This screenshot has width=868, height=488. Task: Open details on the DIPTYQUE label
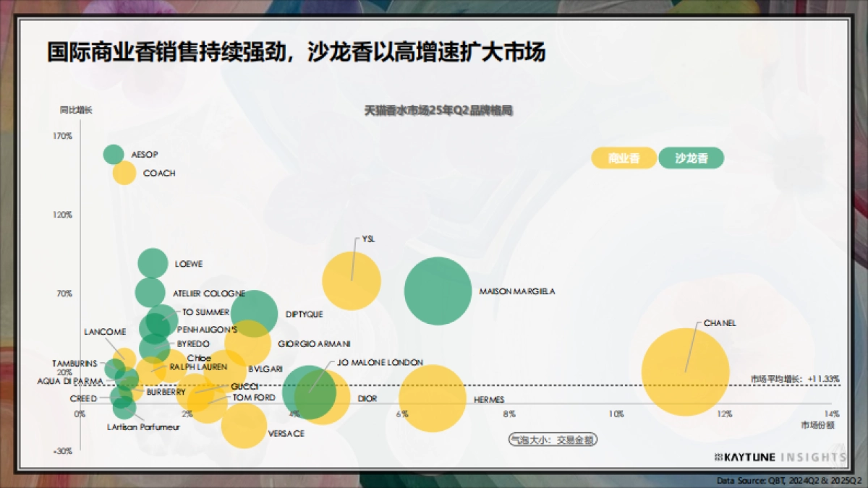coord(305,314)
